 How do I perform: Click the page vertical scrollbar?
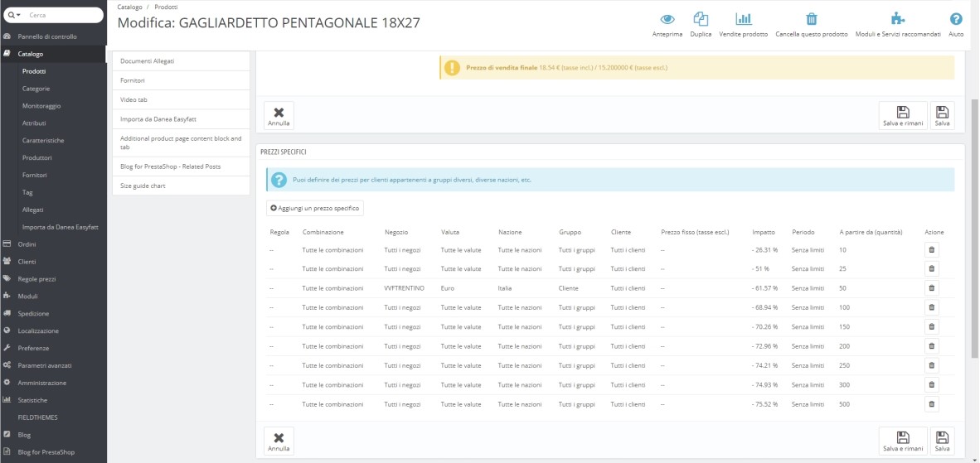975,229
